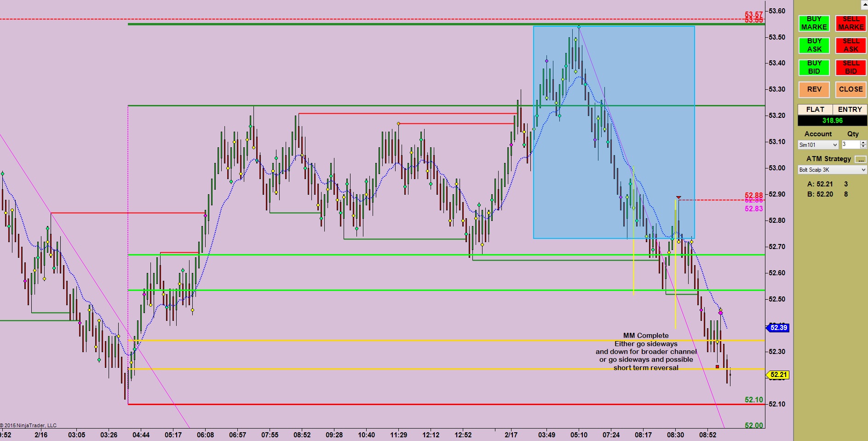Select the blue shaded rectangle drawing
The width and height of the screenshot is (868, 441).
click(614, 133)
